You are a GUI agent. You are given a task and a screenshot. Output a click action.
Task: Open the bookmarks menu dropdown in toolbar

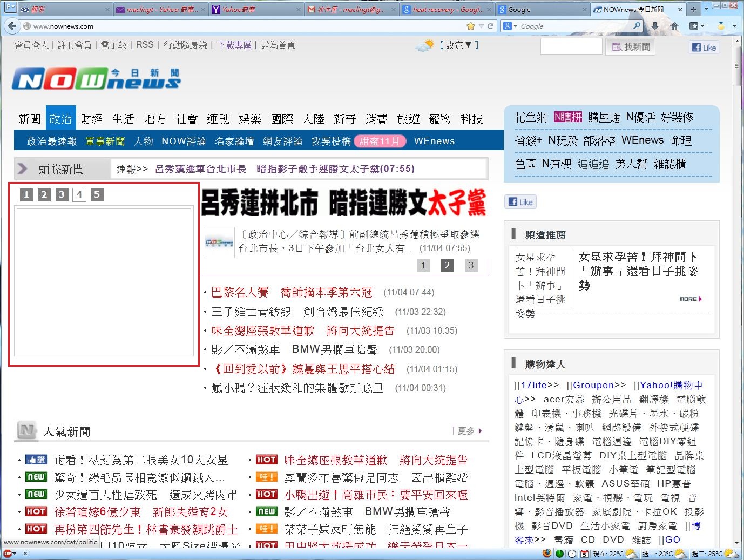[697, 26]
